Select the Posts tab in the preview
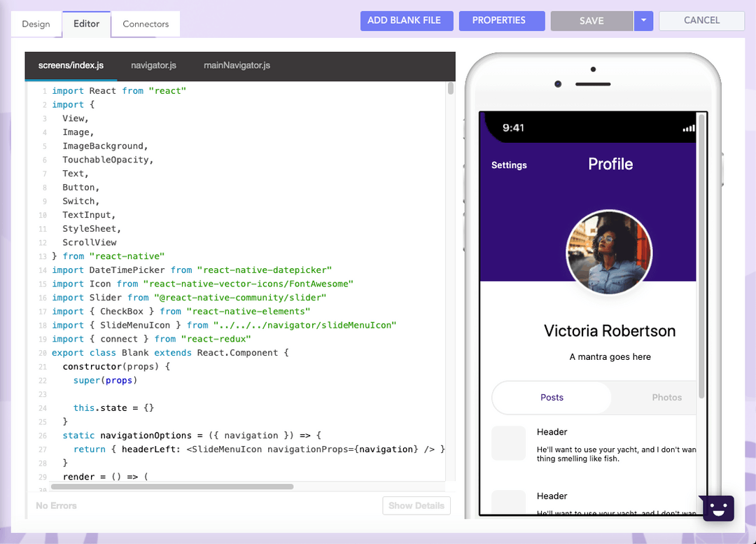This screenshot has width=756, height=544. point(552,396)
